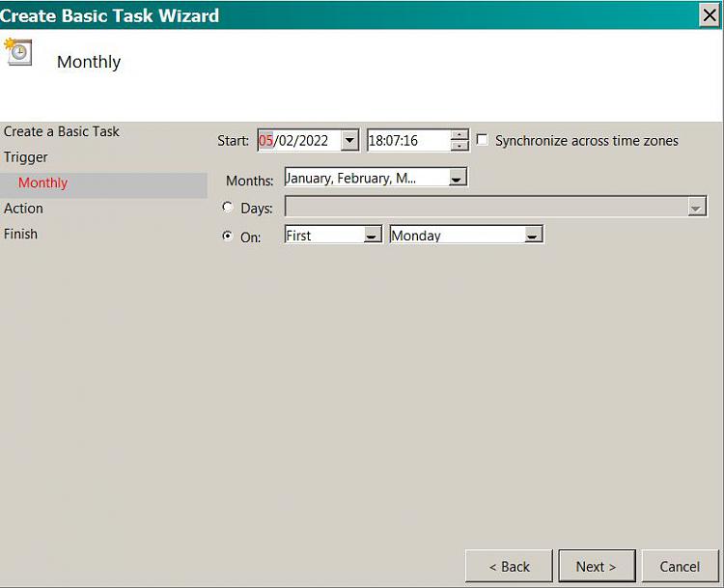Select the Days radio button
This screenshot has width=724, height=588.
(x=227, y=207)
